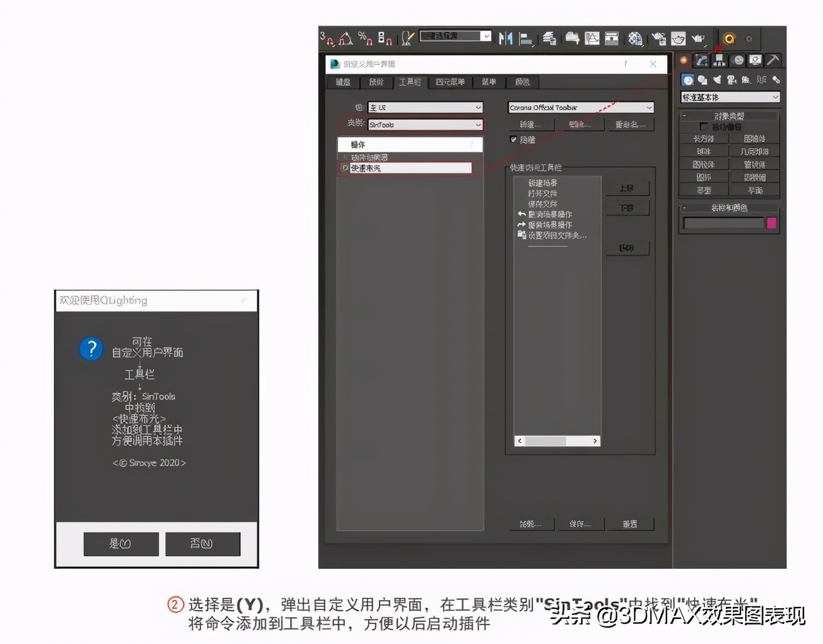Click the 是(Y) button in the QLighting dialog
Viewport: 823px width, 644px height.
pos(120,544)
